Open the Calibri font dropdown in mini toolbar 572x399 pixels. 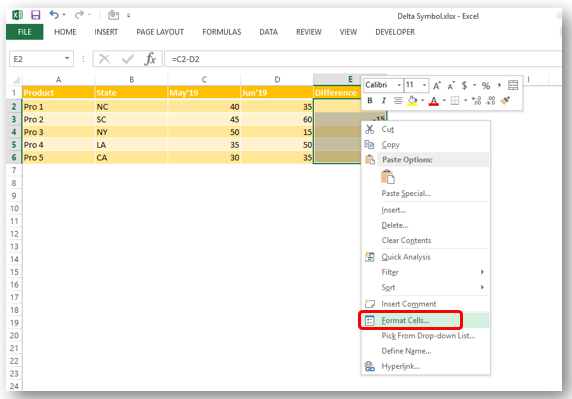399,85
